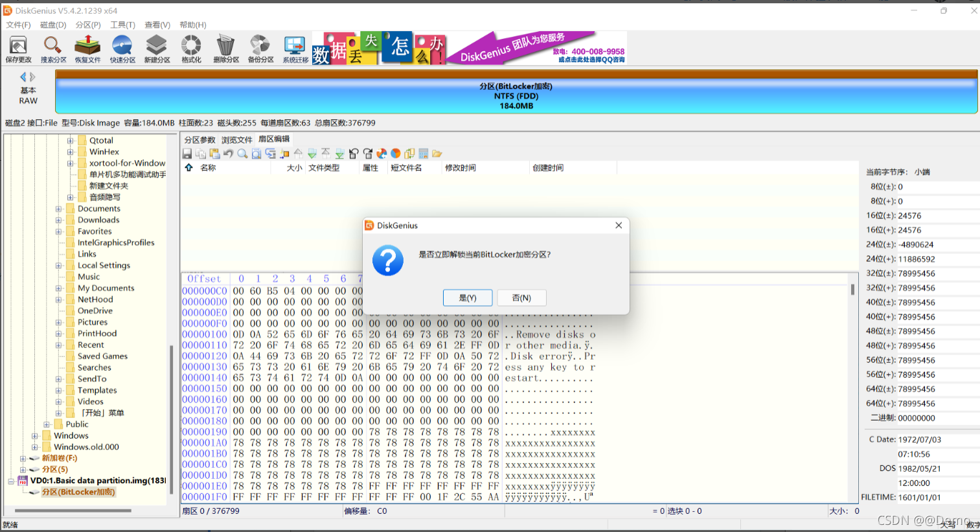Select the IntelGraphicsProfiles folder

pyautogui.click(x=116, y=243)
